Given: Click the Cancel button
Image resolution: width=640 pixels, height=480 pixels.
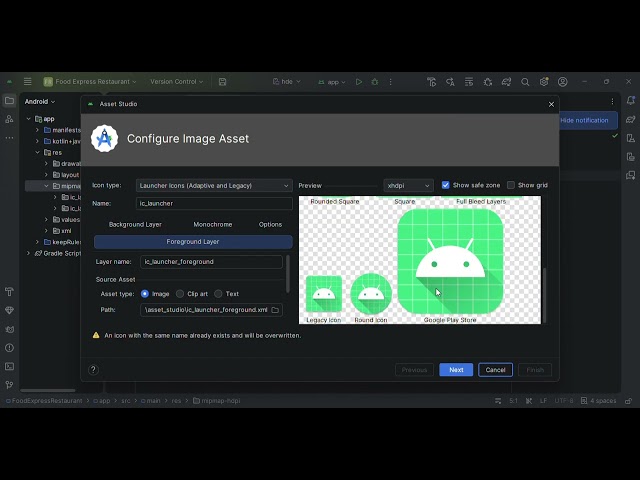Looking at the screenshot, I should [x=496, y=370].
